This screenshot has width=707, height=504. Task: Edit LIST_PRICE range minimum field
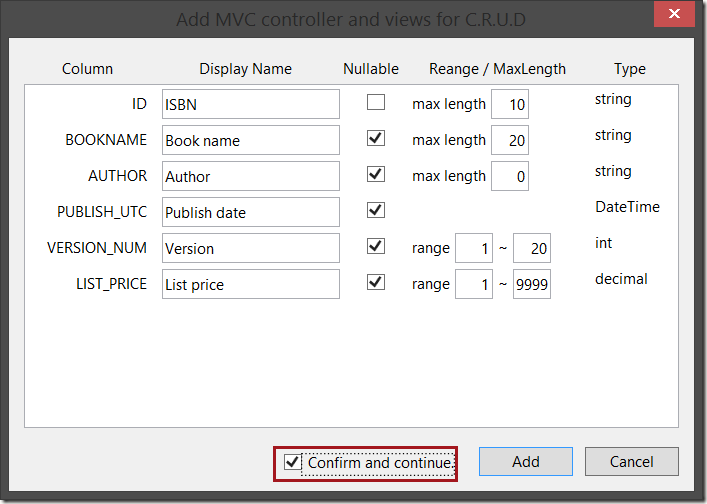[474, 284]
